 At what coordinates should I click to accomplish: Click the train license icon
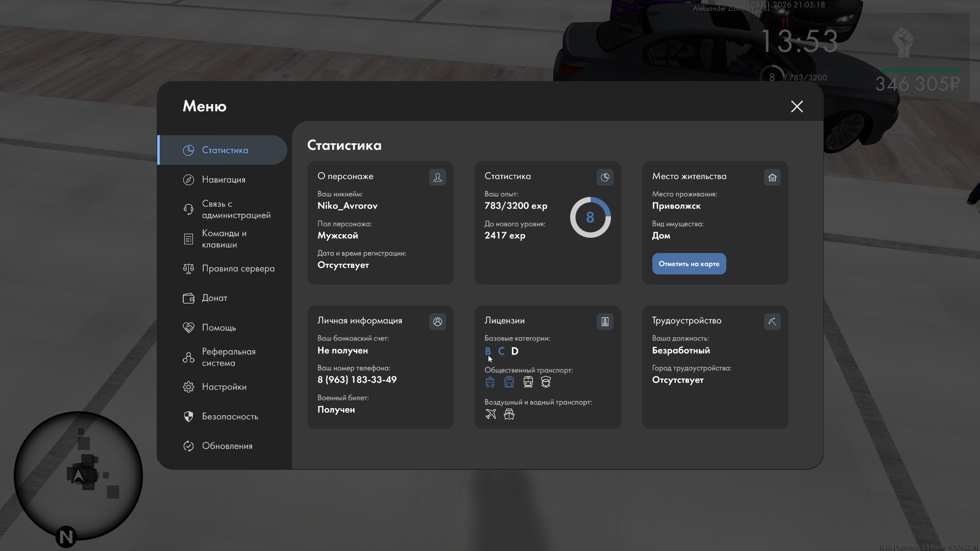(x=528, y=382)
